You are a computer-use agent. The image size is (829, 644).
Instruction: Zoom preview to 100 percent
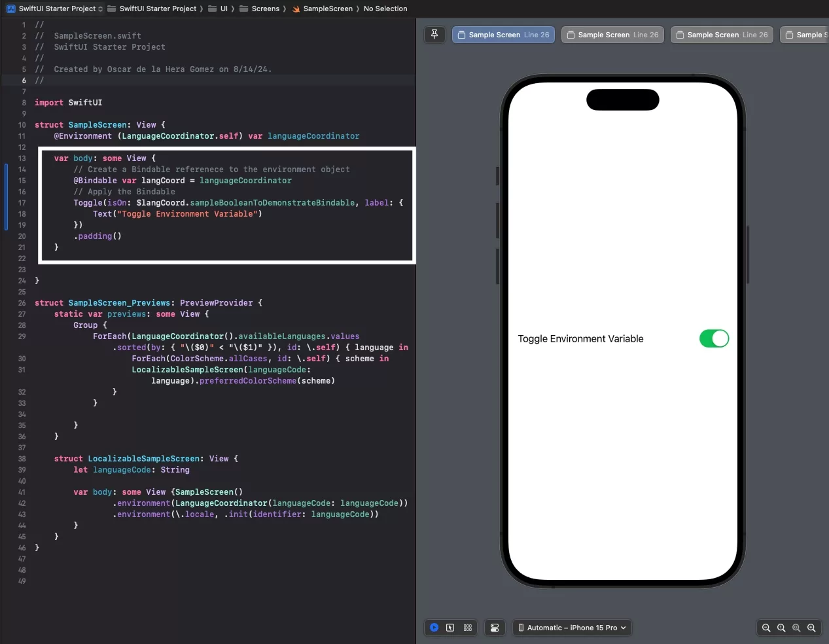pos(781,628)
